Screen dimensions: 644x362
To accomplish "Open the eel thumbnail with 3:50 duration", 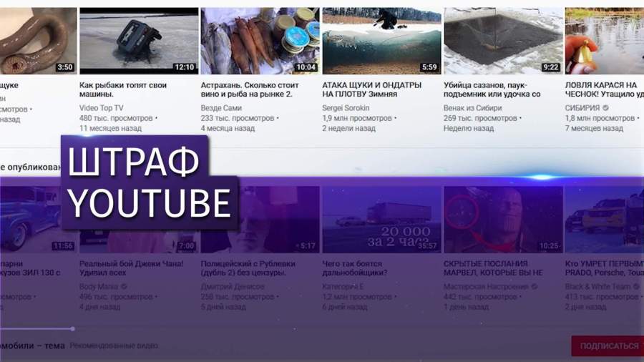I will [38, 41].
